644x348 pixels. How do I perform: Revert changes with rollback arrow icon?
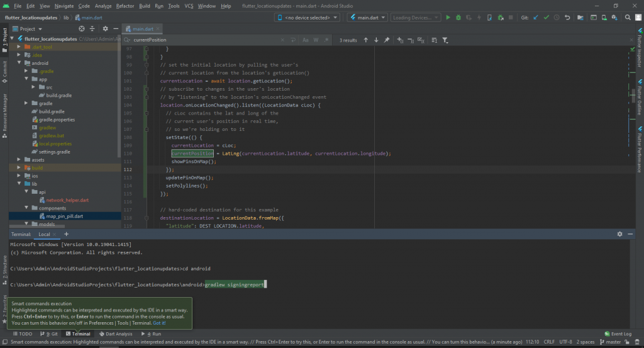click(x=567, y=18)
